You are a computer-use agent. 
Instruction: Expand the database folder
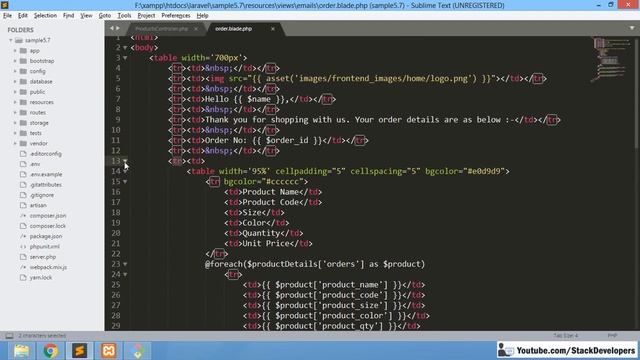(x=15, y=82)
